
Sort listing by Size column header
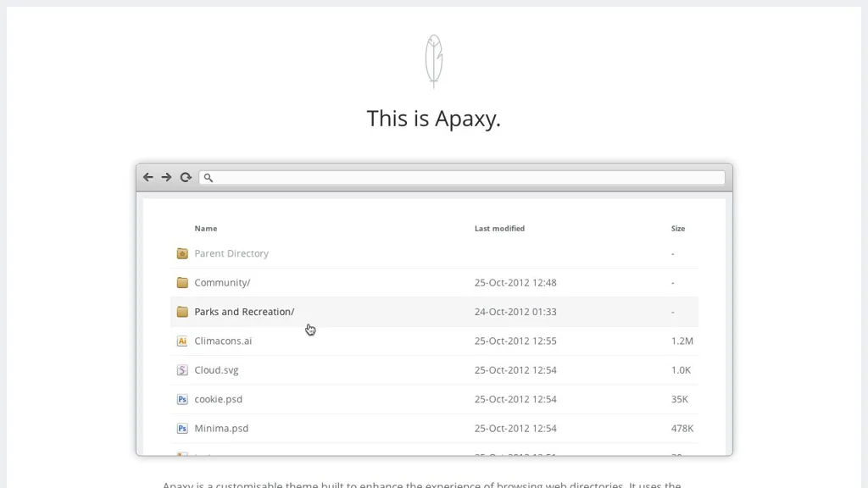pyautogui.click(x=678, y=229)
